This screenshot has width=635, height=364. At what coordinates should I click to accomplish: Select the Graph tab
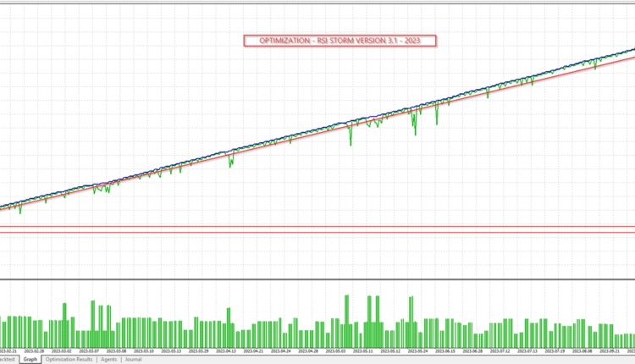(30, 360)
